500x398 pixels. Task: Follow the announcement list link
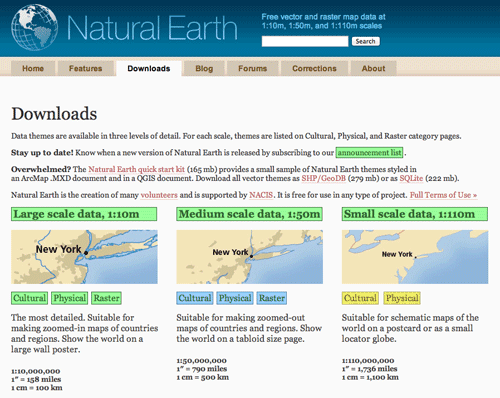coord(369,152)
